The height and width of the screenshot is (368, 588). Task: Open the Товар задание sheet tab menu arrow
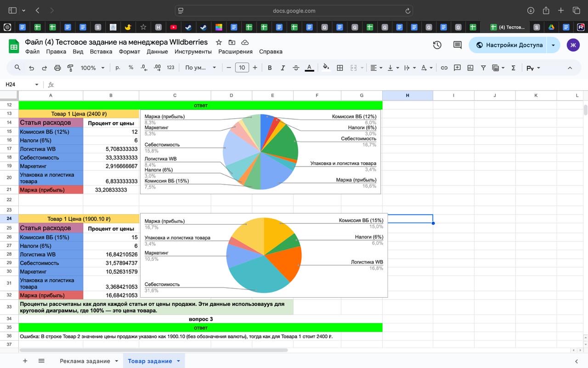click(x=178, y=361)
